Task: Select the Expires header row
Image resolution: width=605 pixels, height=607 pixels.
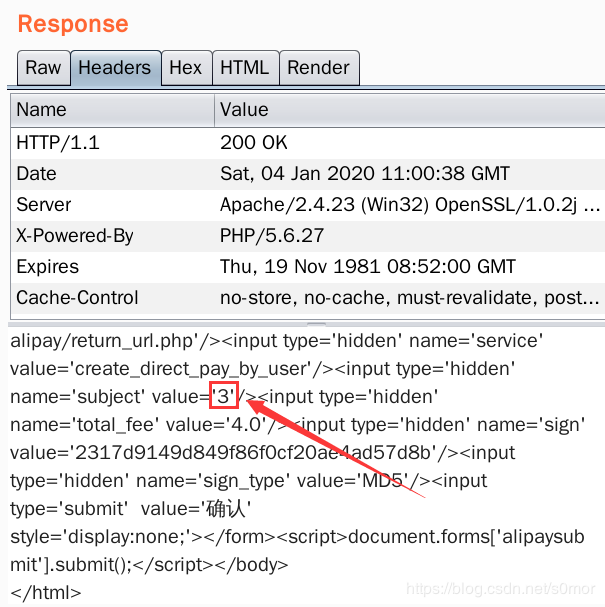Action: coord(308,267)
